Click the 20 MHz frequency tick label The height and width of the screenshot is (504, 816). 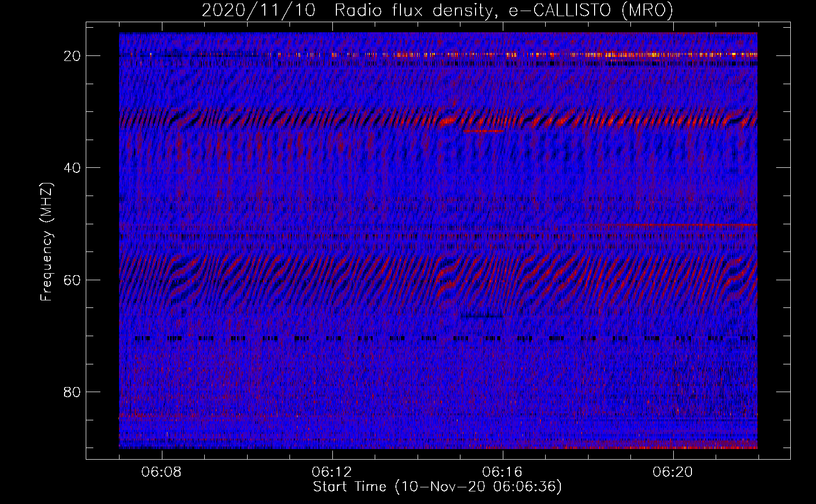72,56
